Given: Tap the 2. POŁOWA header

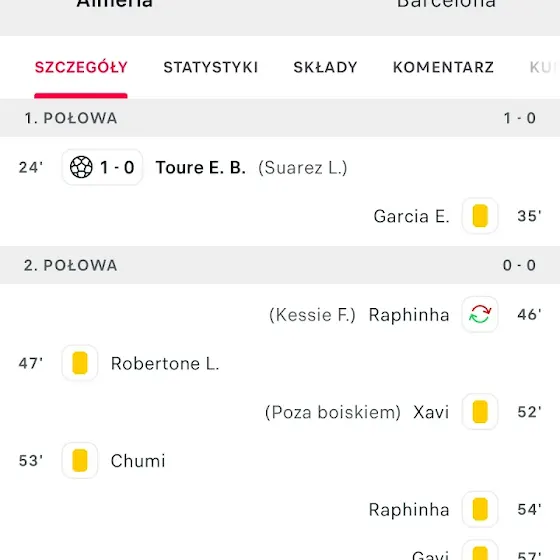Looking at the screenshot, I should (x=280, y=265).
